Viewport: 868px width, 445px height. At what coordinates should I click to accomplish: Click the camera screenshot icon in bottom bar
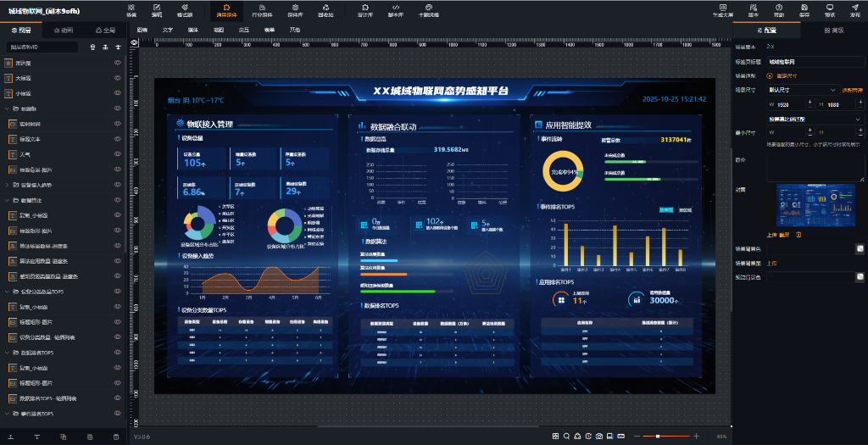click(599, 436)
